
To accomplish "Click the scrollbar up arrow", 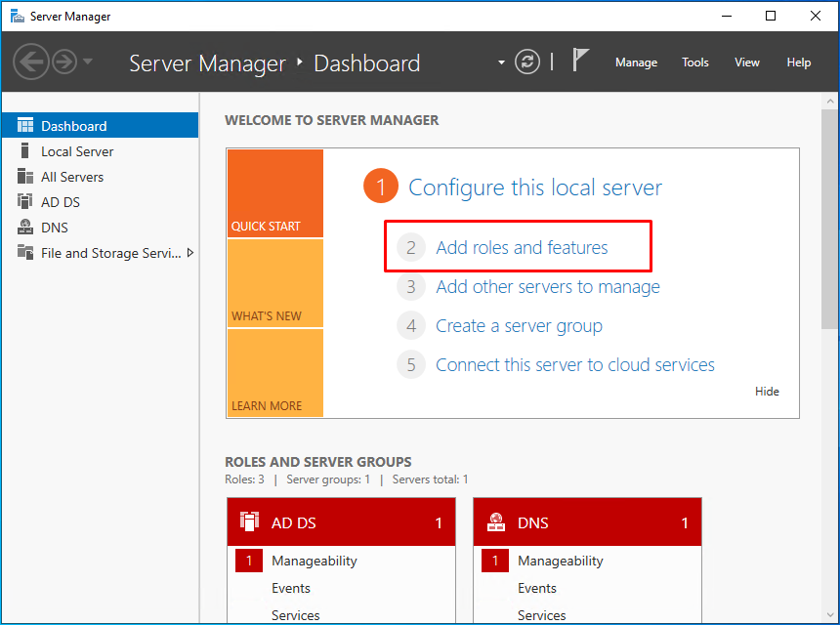I will coord(830,101).
